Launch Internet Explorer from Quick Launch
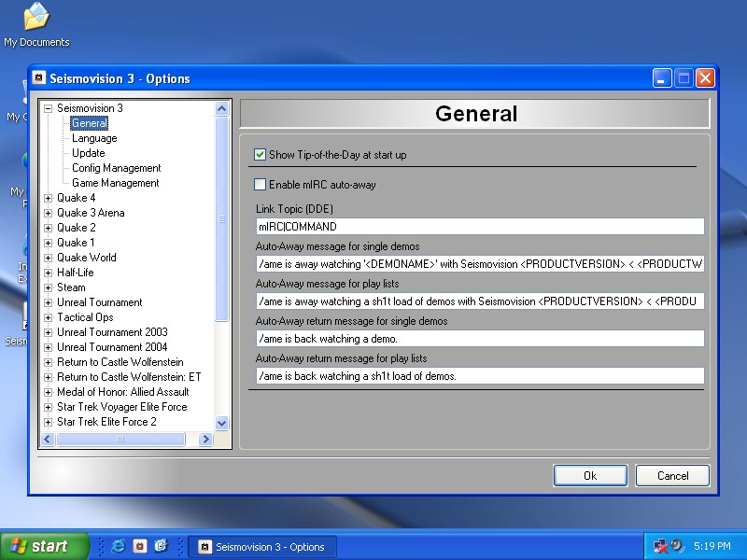This screenshot has width=747, height=560. pyautogui.click(x=119, y=546)
